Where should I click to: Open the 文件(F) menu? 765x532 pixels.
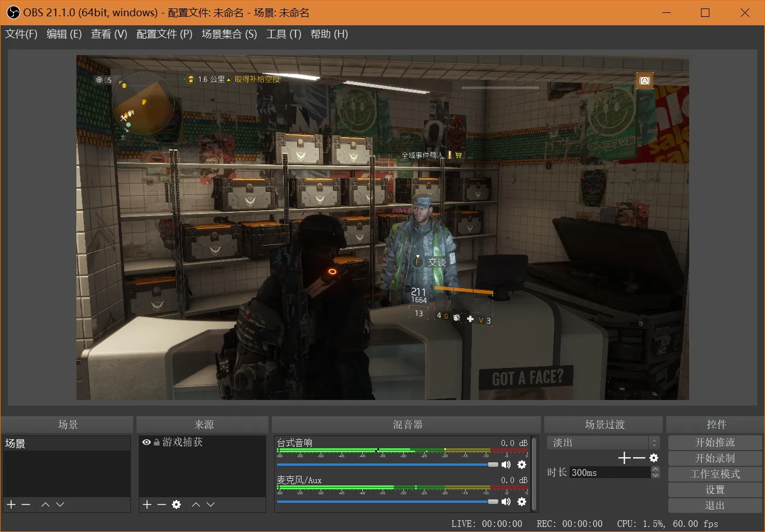pos(21,34)
